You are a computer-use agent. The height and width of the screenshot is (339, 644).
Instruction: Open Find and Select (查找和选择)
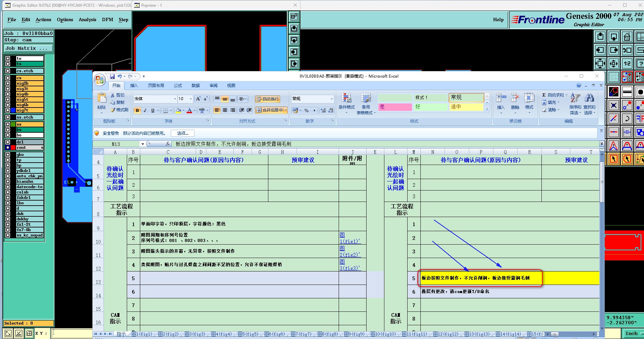(589, 103)
